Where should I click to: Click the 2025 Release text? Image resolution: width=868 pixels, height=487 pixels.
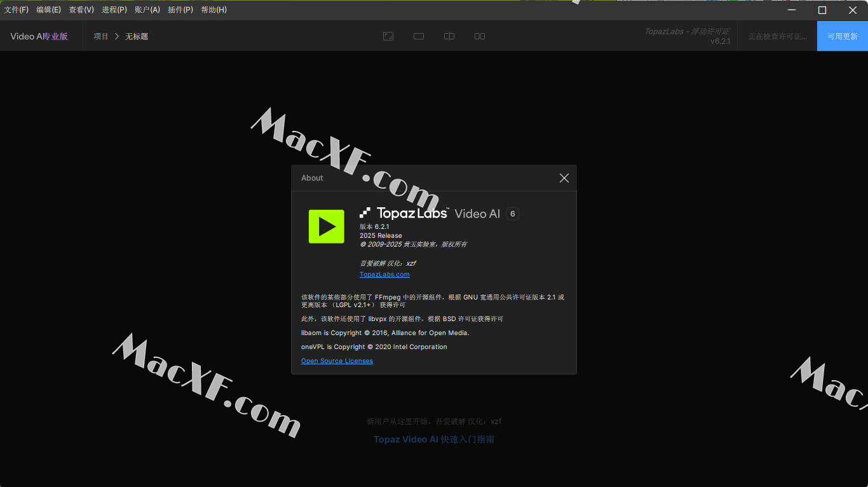(381, 235)
